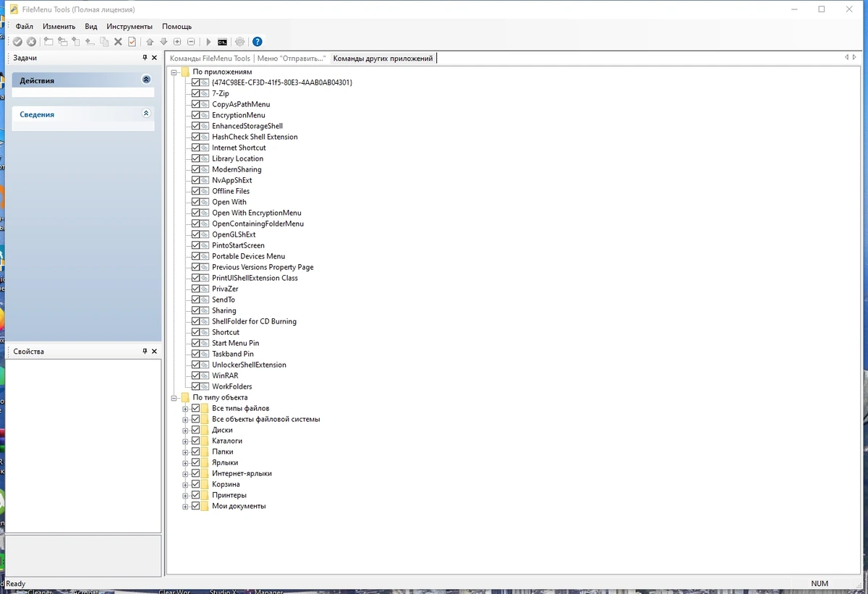Click the Expand All (boxed plus) toolbar icon
This screenshot has height=594, width=868.
pos(177,42)
